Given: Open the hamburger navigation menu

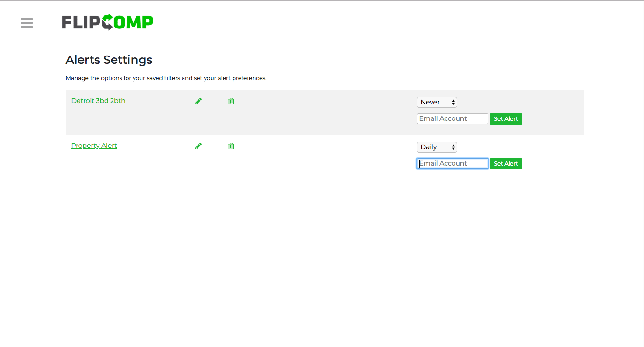Looking at the screenshot, I should [x=27, y=22].
